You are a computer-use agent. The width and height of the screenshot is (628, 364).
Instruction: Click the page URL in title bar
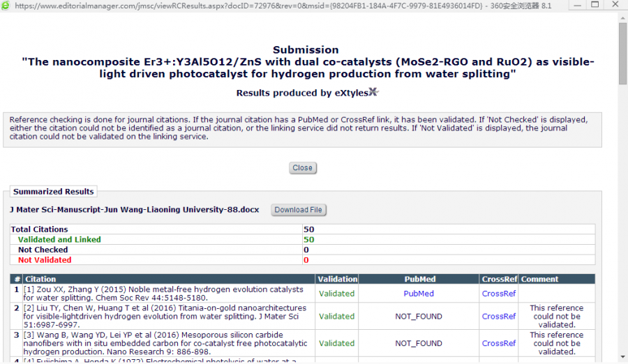(248, 6)
